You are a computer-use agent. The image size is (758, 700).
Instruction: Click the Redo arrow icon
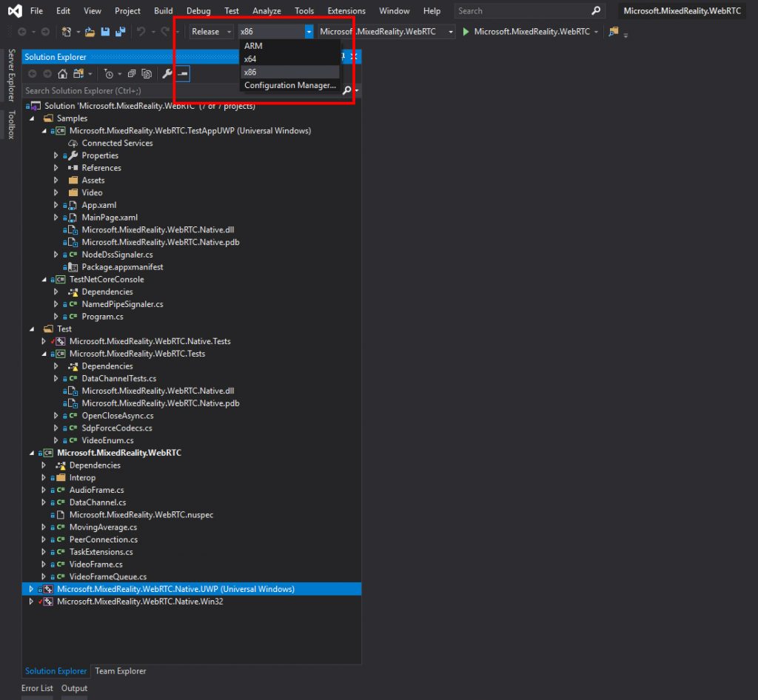(x=165, y=31)
